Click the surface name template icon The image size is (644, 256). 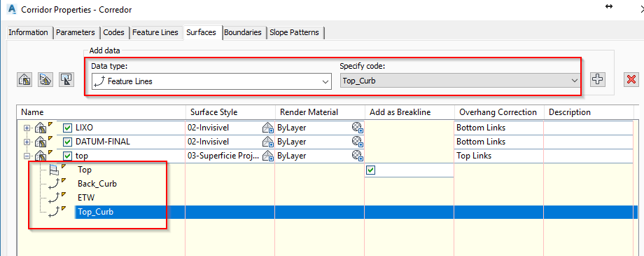tap(66, 79)
